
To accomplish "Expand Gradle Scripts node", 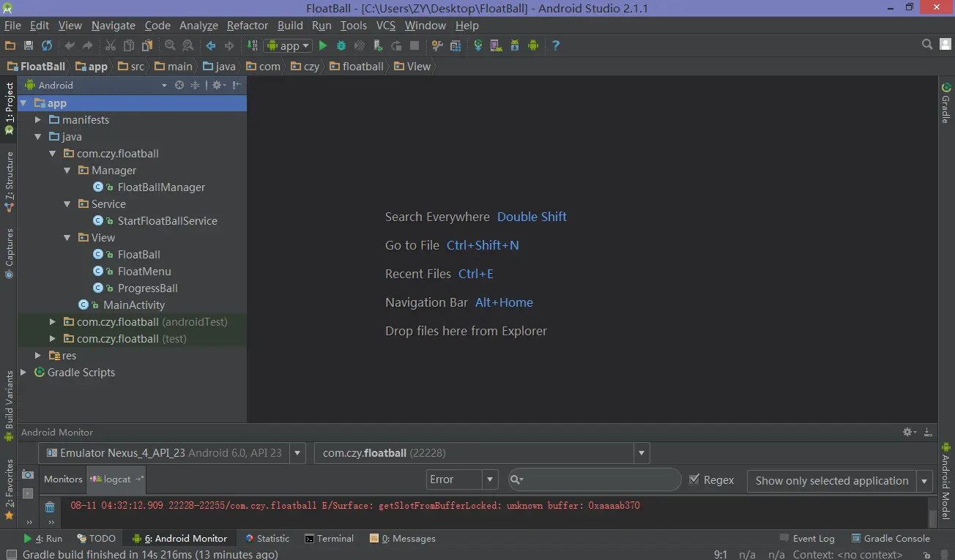I will pos(23,372).
